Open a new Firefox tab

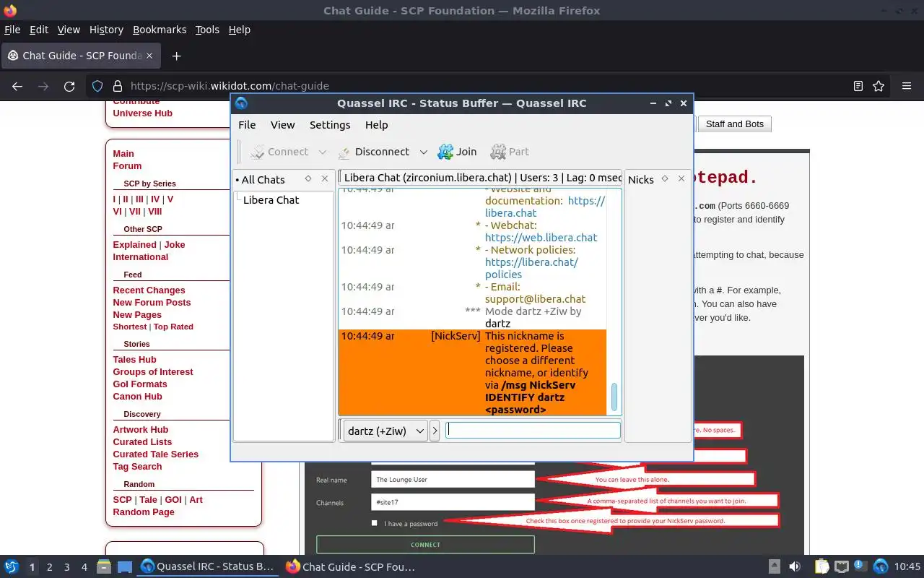[x=176, y=56]
